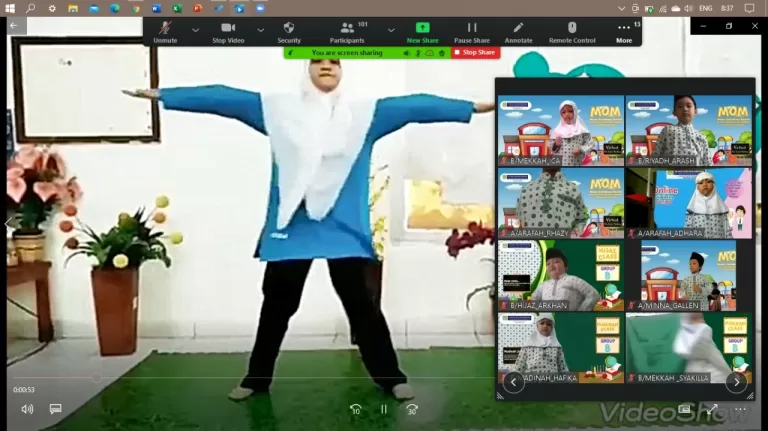This screenshot has height=431, width=768.
Task: Open the More options menu
Action: pos(624,32)
